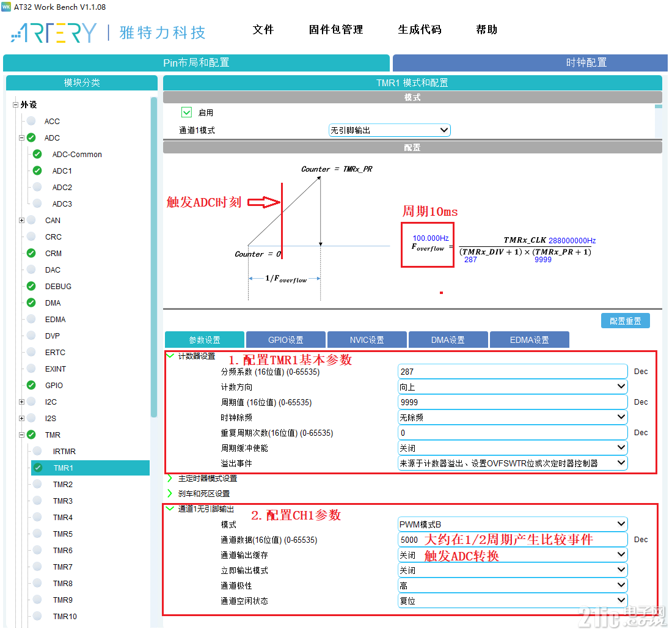Click the 配置重置 button

(x=626, y=321)
